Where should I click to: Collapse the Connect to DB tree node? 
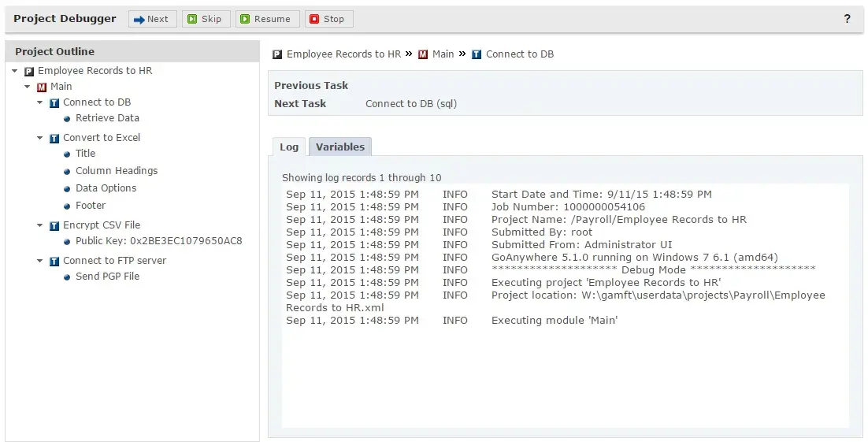coord(40,102)
